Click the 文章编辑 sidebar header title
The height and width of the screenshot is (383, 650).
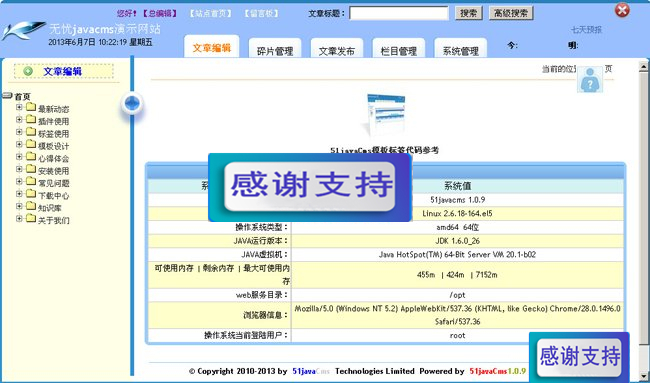(x=63, y=71)
